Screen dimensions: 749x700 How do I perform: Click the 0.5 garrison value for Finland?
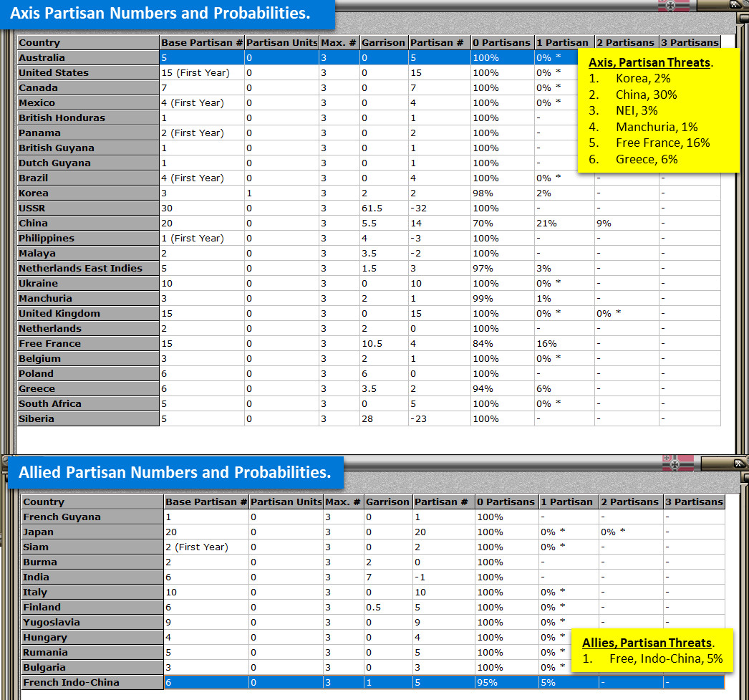[374, 608]
